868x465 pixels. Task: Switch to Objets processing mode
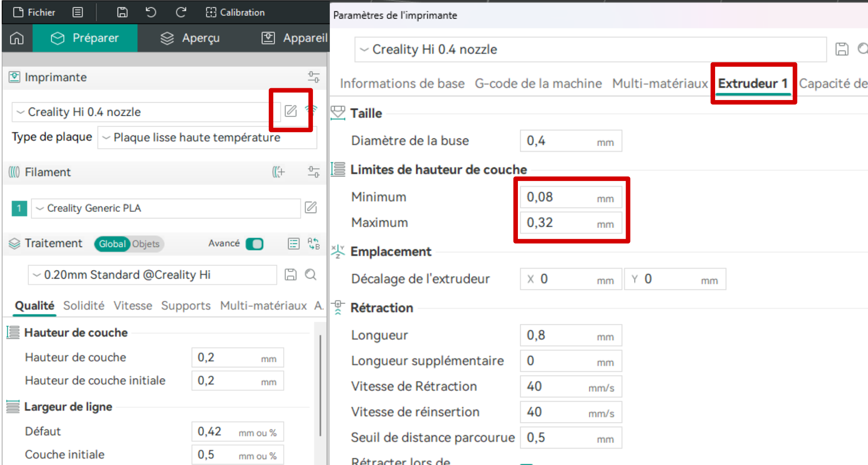146,244
